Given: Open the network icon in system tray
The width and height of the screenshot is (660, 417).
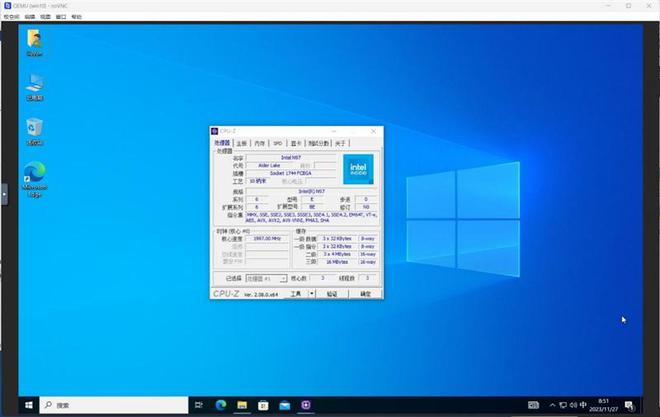Looking at the screenshot, I should (563, 405).
